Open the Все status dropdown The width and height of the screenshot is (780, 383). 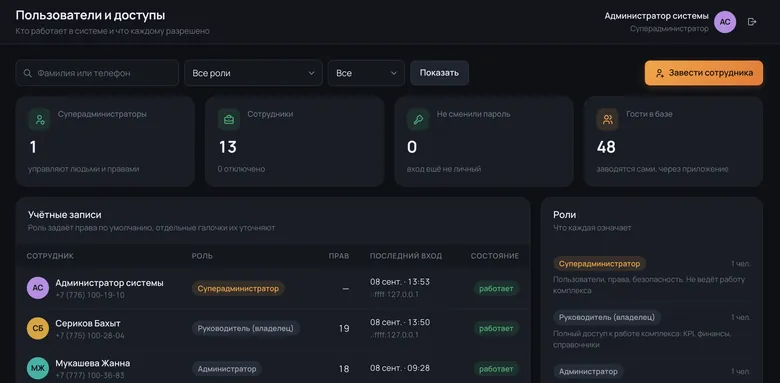click(366, 73)
